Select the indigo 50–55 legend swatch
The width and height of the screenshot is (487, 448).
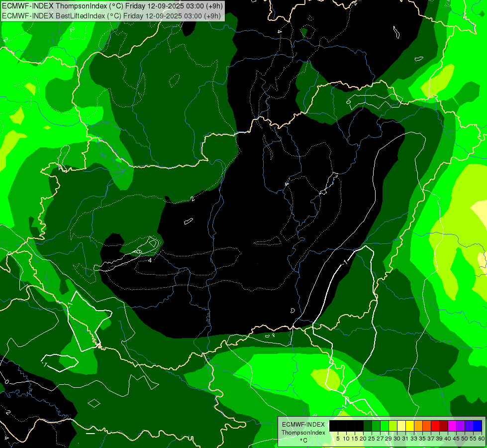469,426
